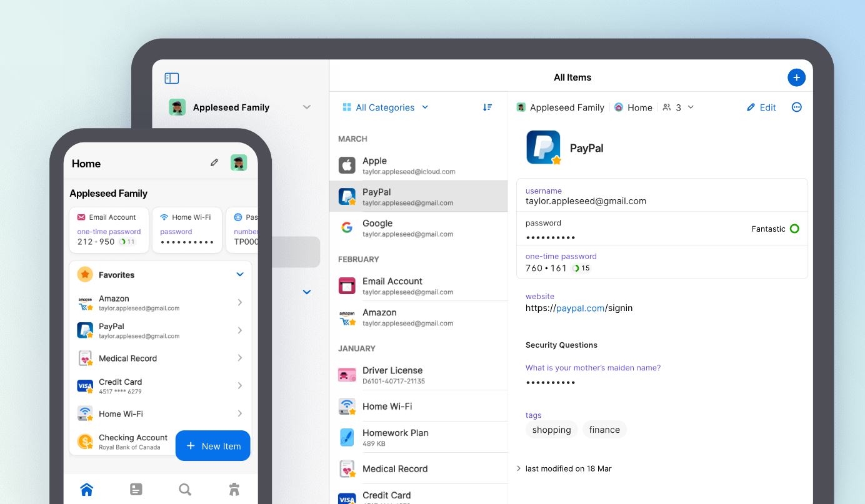Tap the chevron next to Amazon on phone
Image resolution: width=865 pixels, height=504 pixels.
pos(240,302)
